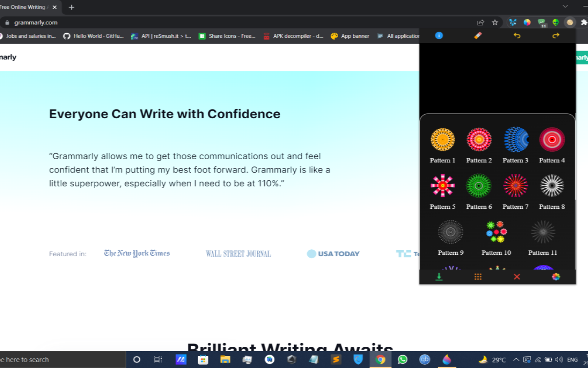
Task: Click the New York Times logo
Action: [x=137, y=253]
